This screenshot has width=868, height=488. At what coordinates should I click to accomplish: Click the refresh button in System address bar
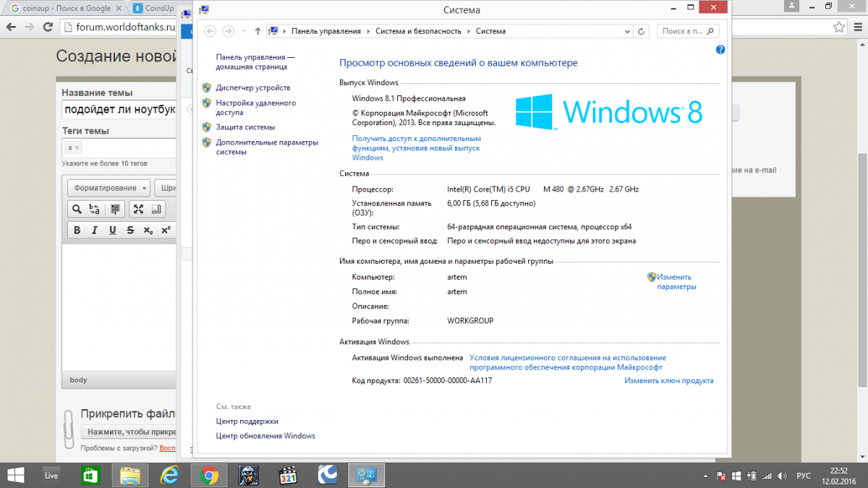(x=641, y=32)
